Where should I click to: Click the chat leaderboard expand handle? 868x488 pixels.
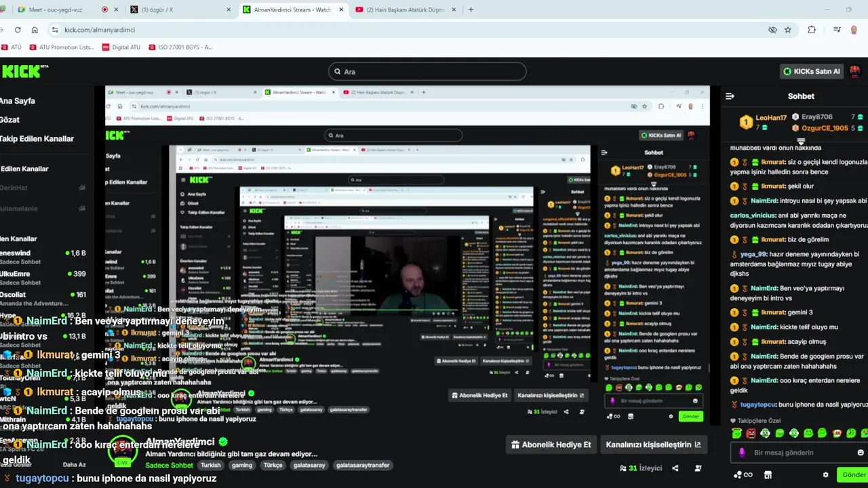pyautogui.click(x=800, y=142)
